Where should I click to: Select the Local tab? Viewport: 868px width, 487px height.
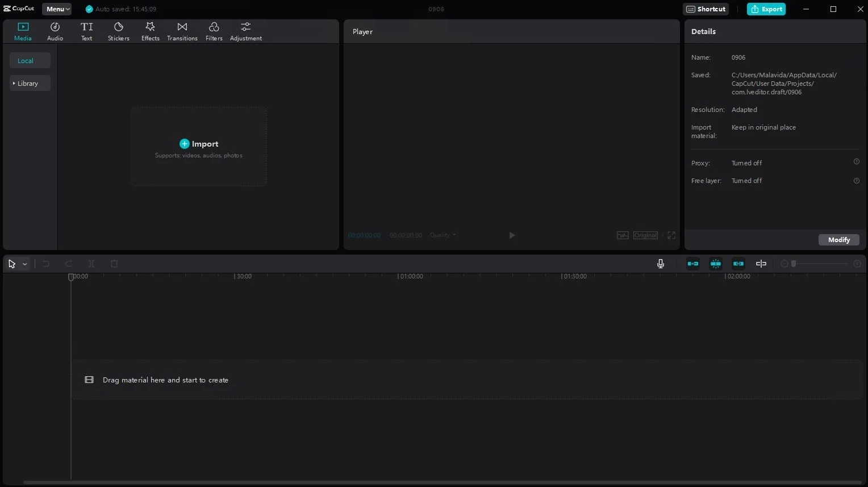(30, 61)
